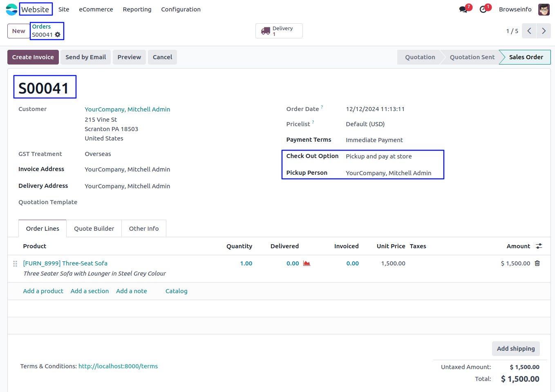
Task: Click the user avatar picture
Action: [544, 9]
